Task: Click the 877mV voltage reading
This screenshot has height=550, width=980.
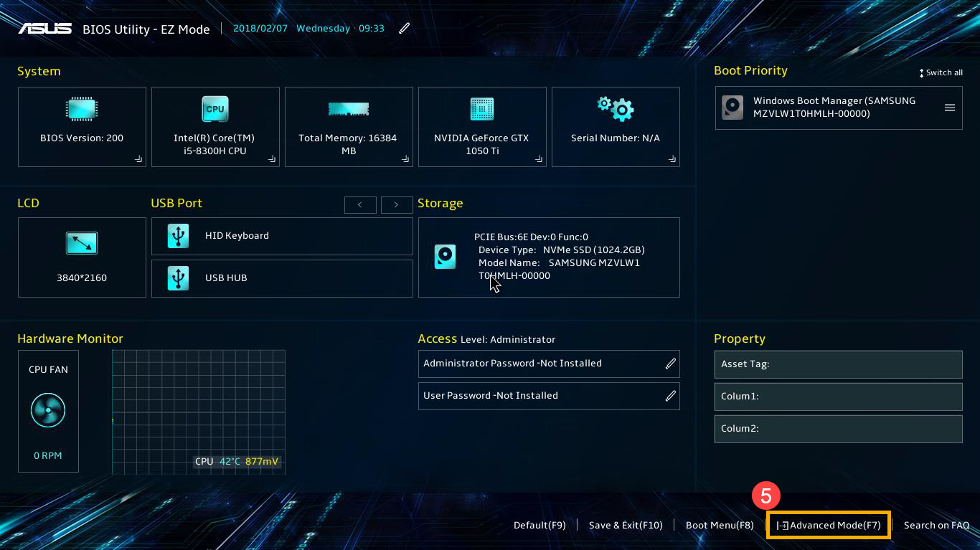Action: (262, 461)
